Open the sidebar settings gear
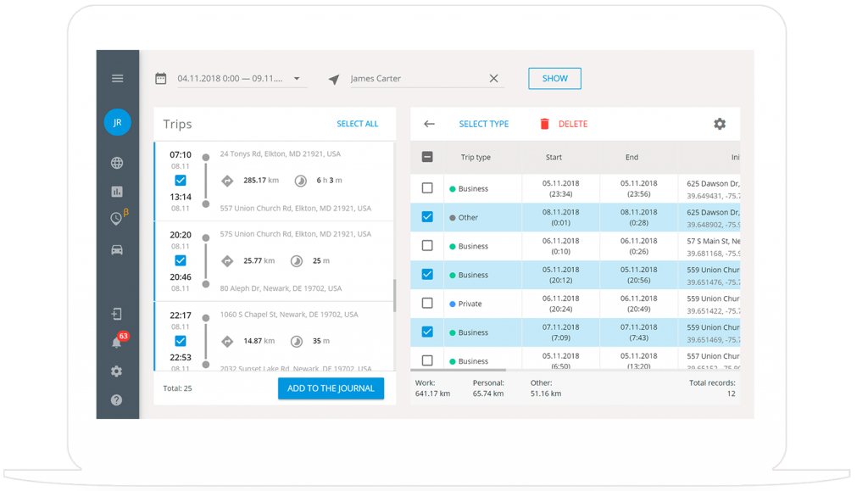 point(117,371)
